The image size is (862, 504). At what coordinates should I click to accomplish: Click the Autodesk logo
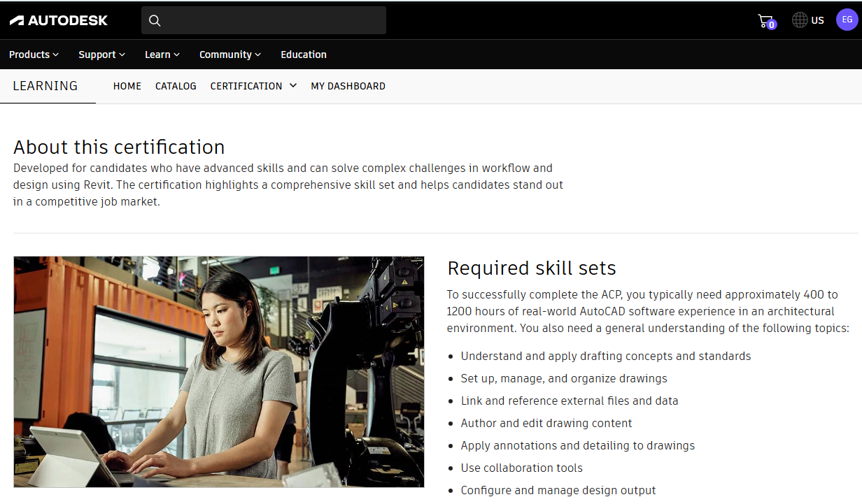click(x=59, y=20)
